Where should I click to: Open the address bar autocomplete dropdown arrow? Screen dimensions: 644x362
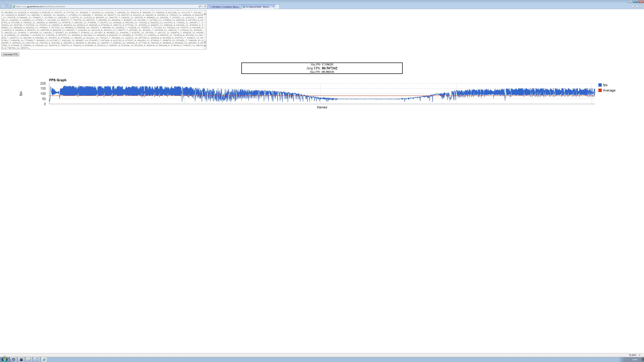(202, 7)
